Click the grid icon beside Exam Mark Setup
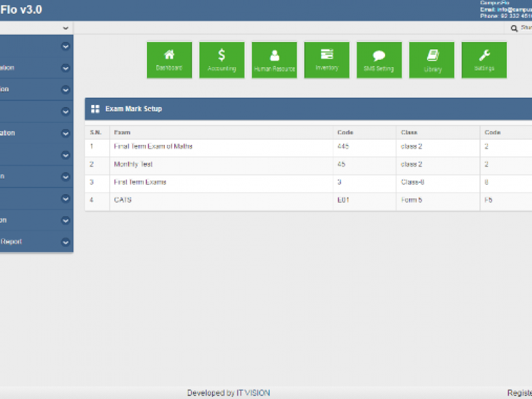This screenshot has width=532, height=399. (x=95, y=109)
